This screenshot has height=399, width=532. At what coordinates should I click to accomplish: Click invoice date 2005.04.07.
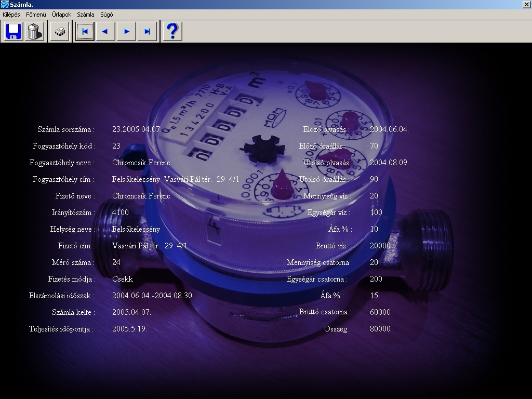[131, 312]
